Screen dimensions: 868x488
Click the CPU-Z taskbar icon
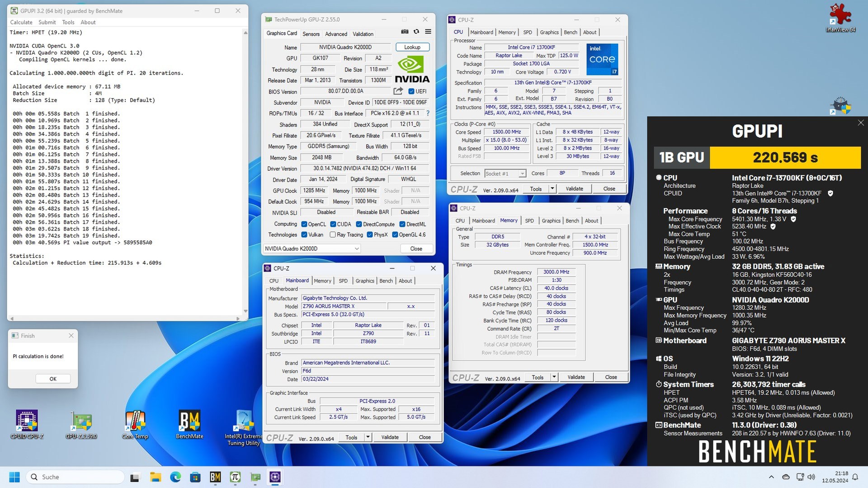[275, 477]
